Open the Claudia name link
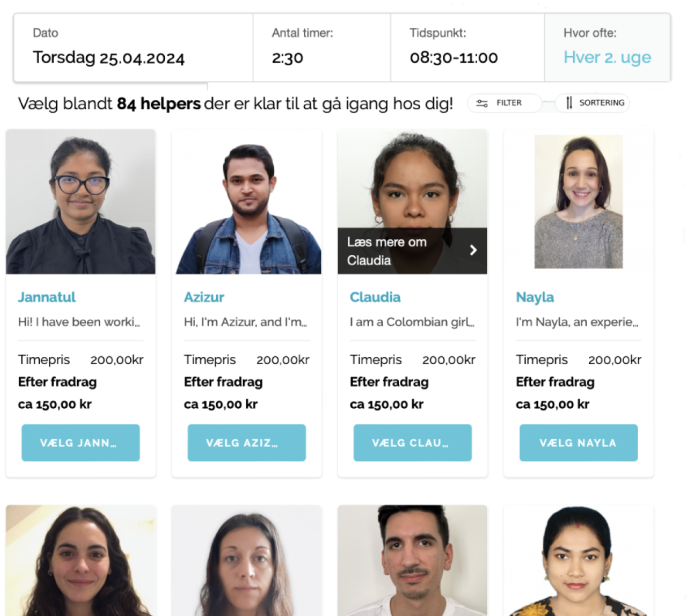The height and width of the screenshot is (616, 689). pos(375,297)
